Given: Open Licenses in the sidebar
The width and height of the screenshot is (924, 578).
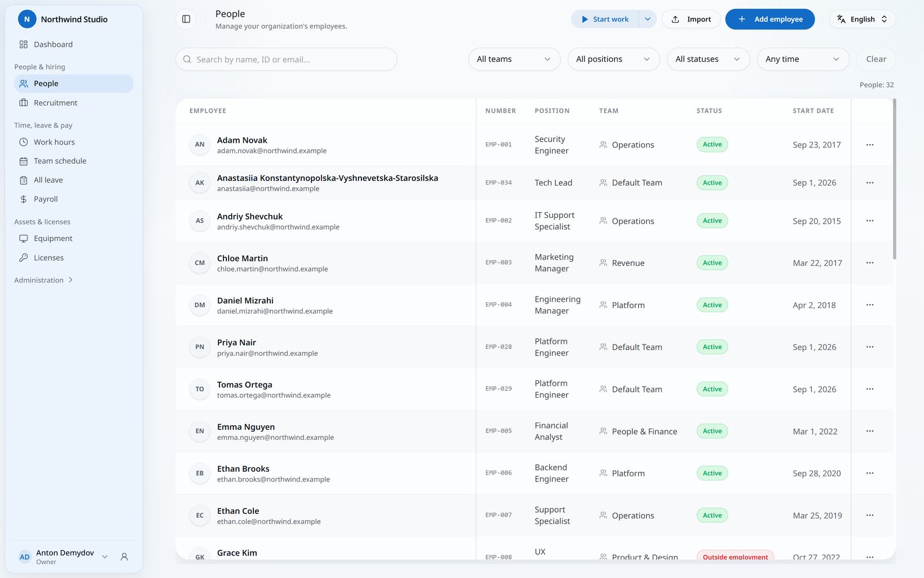Looking at the screenshot, I should tap(74, 258).
